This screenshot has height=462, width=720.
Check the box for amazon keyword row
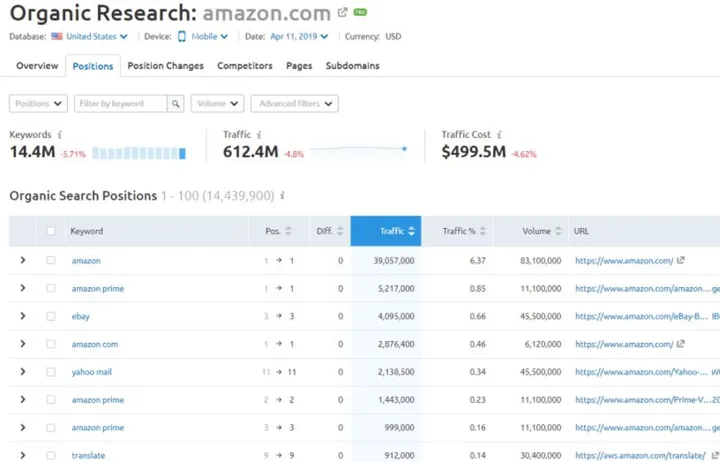[x=51, y=260]
